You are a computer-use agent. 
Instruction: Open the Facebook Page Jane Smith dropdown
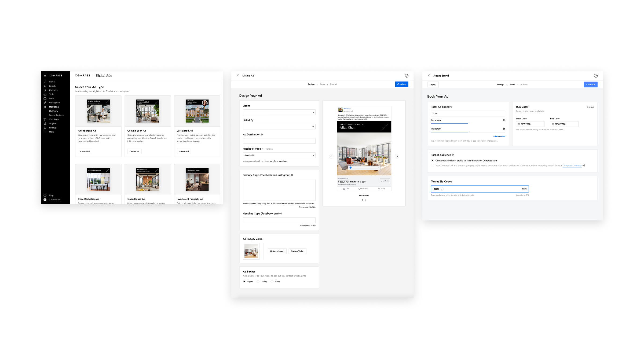tap(279, 155)
